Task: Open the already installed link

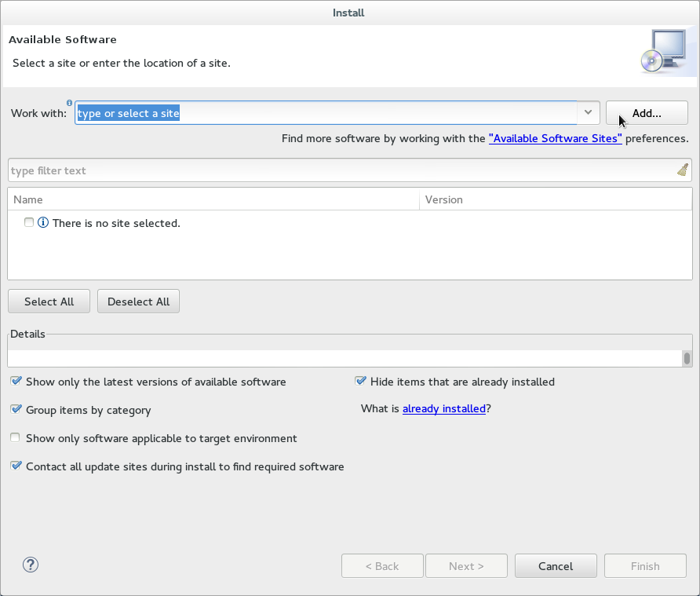Action: 443,409
